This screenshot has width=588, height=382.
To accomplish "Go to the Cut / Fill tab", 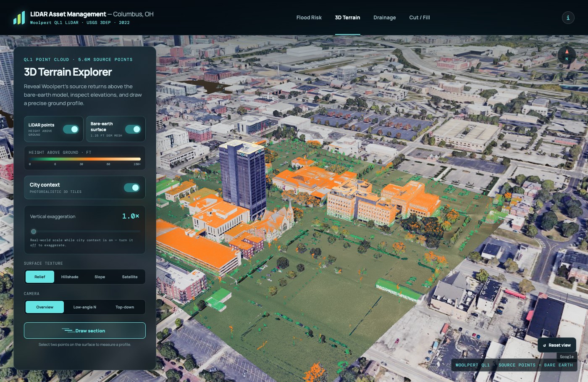I will [419, 18].
